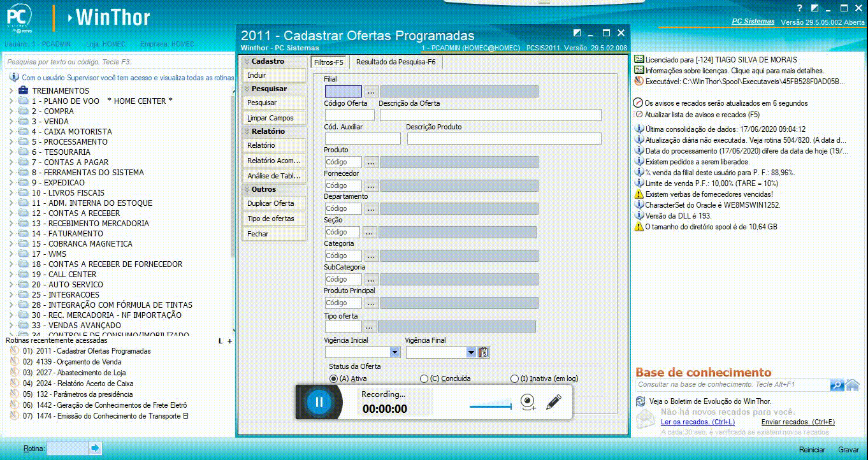Click the plus sign above recent routines list
868x460 pixels.
[230, 341]
